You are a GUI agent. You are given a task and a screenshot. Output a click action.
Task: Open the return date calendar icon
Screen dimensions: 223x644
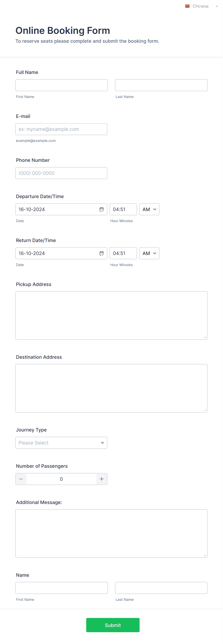point(102,253)
